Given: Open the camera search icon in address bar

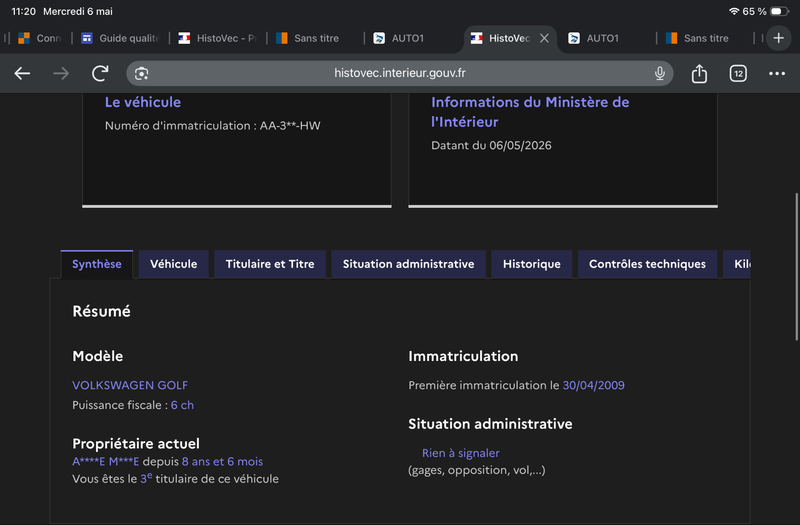Looking at the screenshot, I should pos(141,73).
